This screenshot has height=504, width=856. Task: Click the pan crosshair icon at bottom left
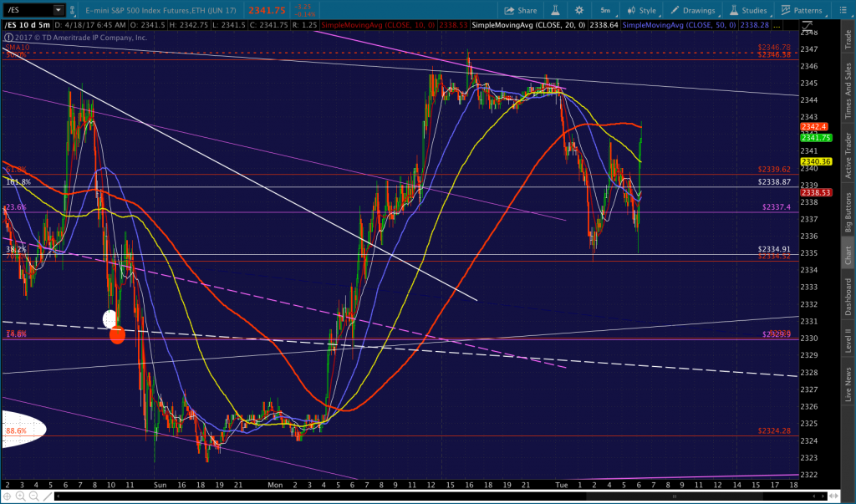pyautogui.click(x=8, y=496)
